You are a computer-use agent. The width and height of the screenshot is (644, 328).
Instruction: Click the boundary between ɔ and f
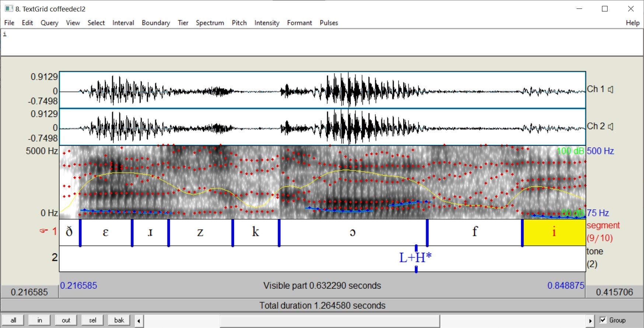[x=427, y=232]
